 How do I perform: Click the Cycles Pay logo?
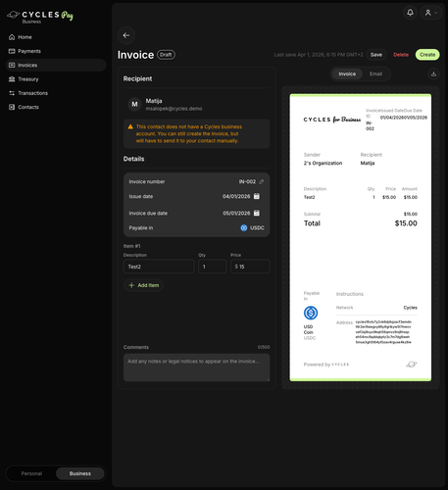pos(40,16)
